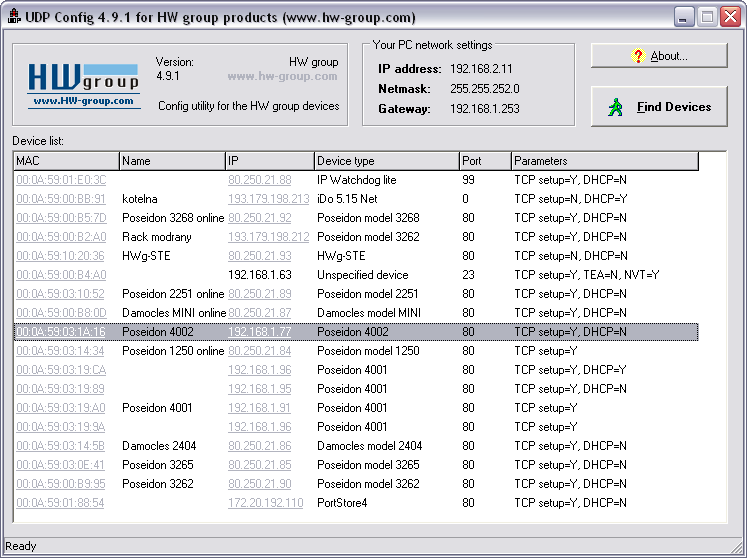Open MAC link 00:0A:59:01:E0:3C

tap(61, 180)
